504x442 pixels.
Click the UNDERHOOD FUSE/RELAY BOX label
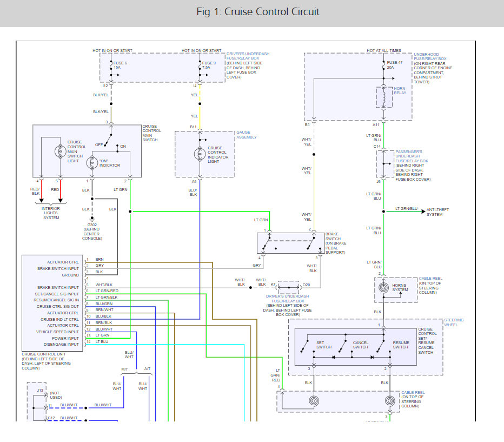coord(430,57)
